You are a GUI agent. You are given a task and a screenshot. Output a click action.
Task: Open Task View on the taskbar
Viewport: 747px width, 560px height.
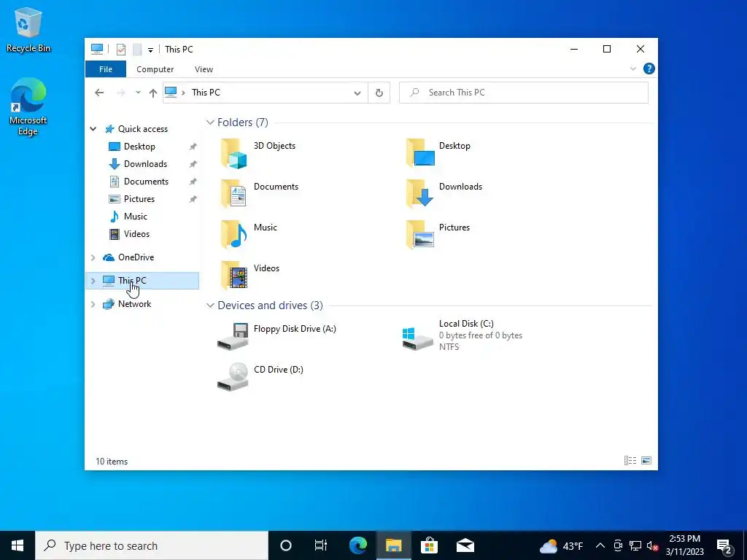[321, 545]
